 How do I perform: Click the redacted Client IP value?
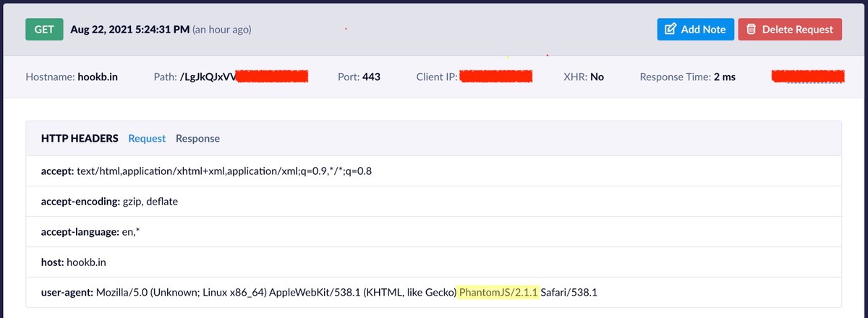(496, 77)
